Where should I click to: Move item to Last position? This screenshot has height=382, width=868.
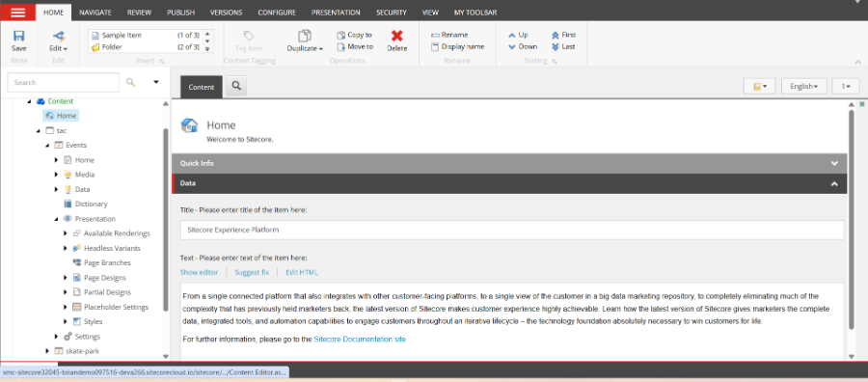point(563,47)
